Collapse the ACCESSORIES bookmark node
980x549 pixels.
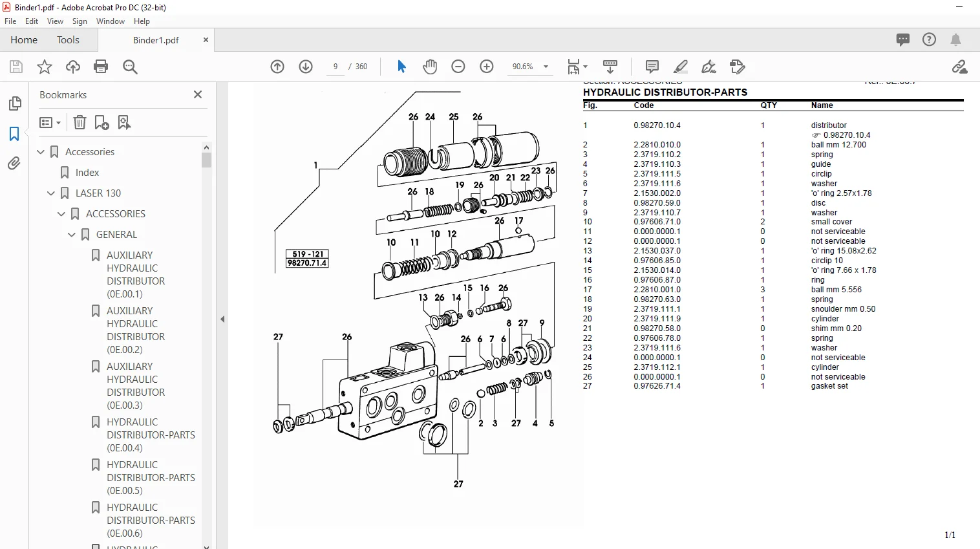(x=61, y=214)
